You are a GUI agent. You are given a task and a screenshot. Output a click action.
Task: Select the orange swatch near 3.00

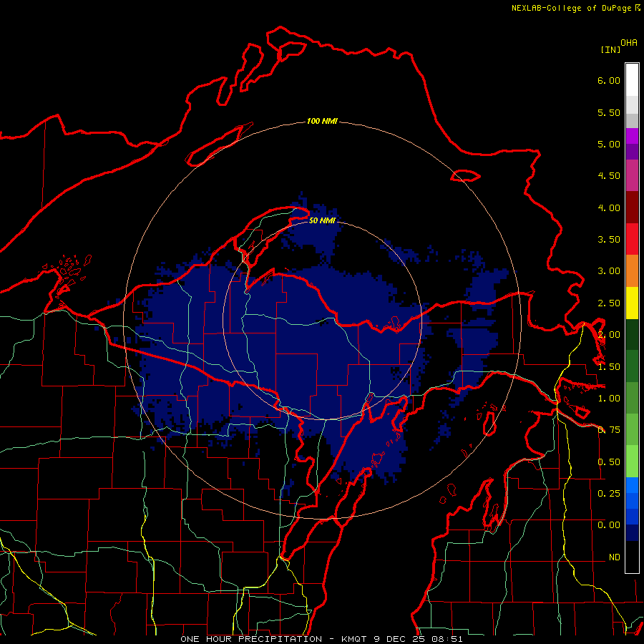(632, 270)
